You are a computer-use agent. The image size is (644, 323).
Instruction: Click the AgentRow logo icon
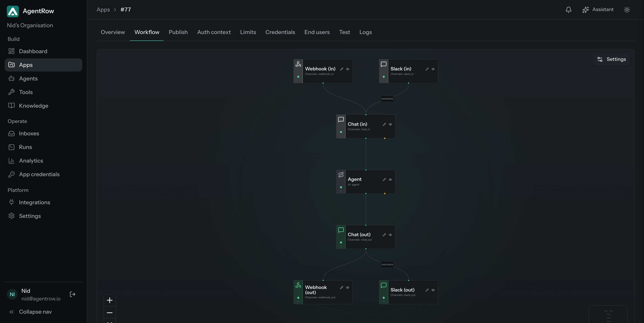click(x=13, y=11)
